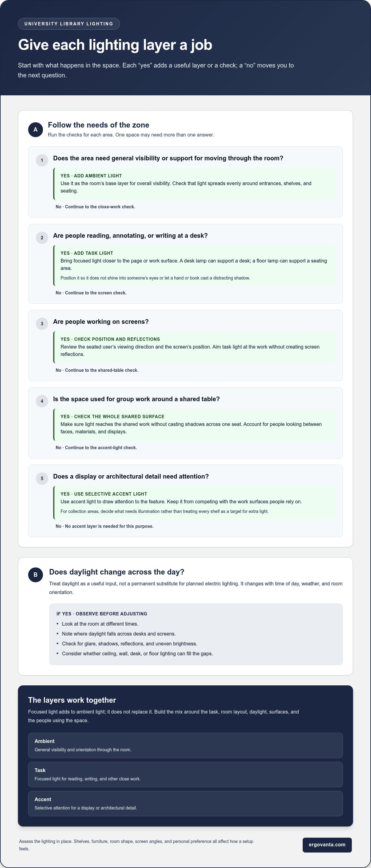Click the section A circle badge
Screen dimensions: 371x868
(x=35, y=130)
